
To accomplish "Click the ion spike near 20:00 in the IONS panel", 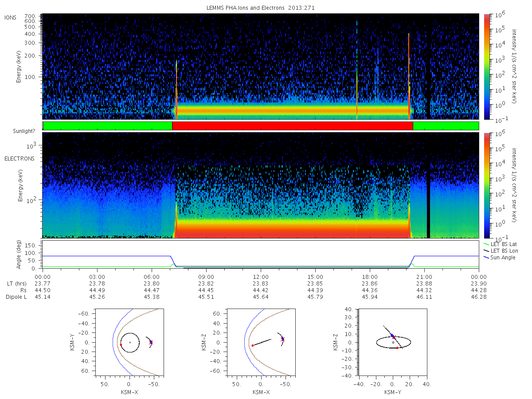I will pos(409,76).
